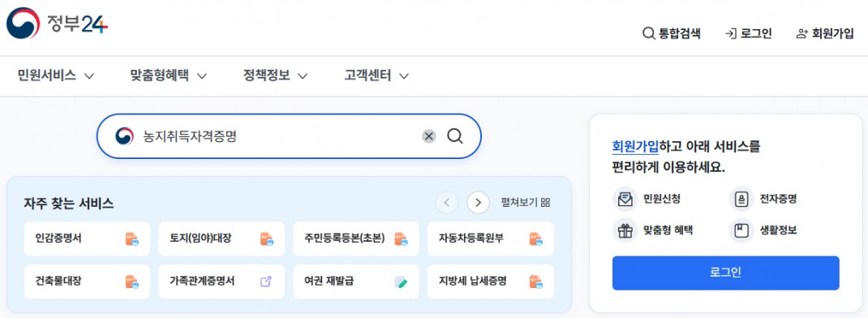The image size is (868, 318).
Task: Expand services with 펼쳐보기
Action: (526, 203)
